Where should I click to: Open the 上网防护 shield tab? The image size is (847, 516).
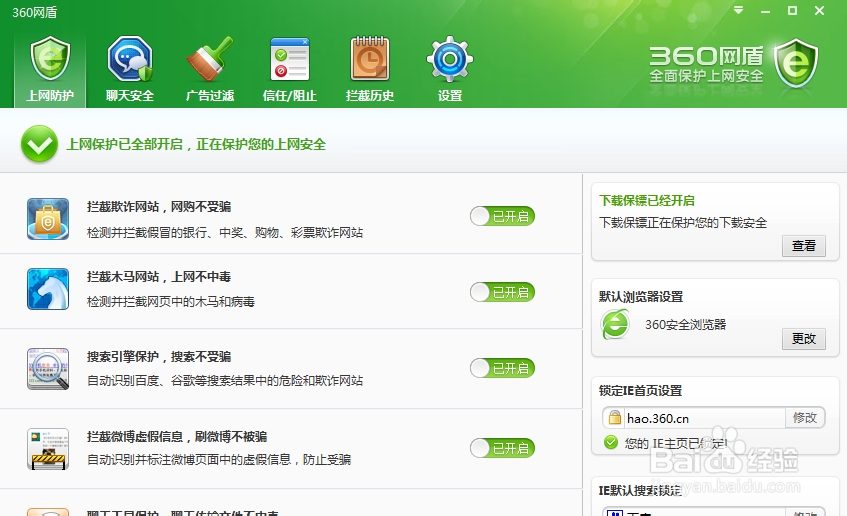click(x=50, y=70)
